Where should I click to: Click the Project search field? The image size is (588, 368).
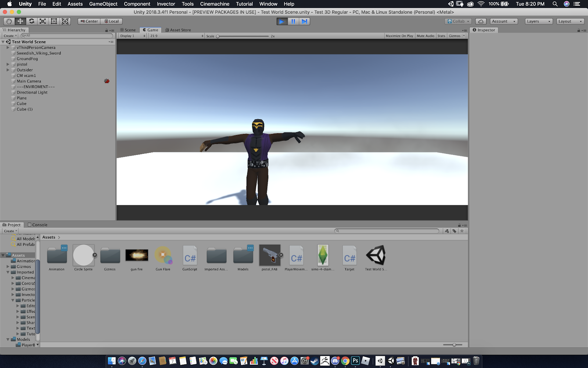pyautogui.click(x=387, y=231)
